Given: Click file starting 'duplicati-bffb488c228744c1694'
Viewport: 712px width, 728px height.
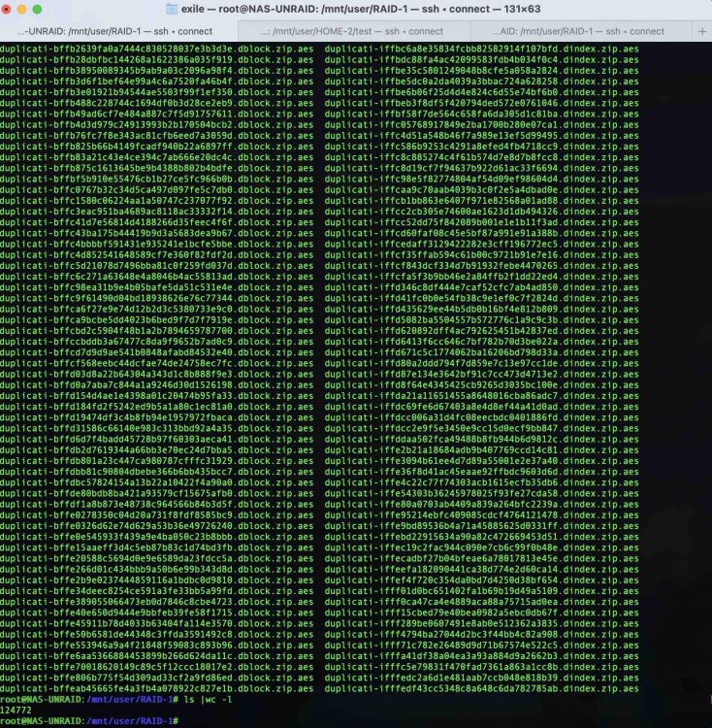Looking at the screenshot, I should click(157, 103).
